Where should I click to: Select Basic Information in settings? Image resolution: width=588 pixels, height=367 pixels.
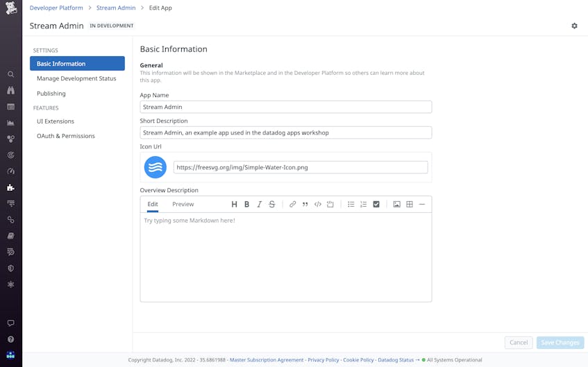[77, 63]
